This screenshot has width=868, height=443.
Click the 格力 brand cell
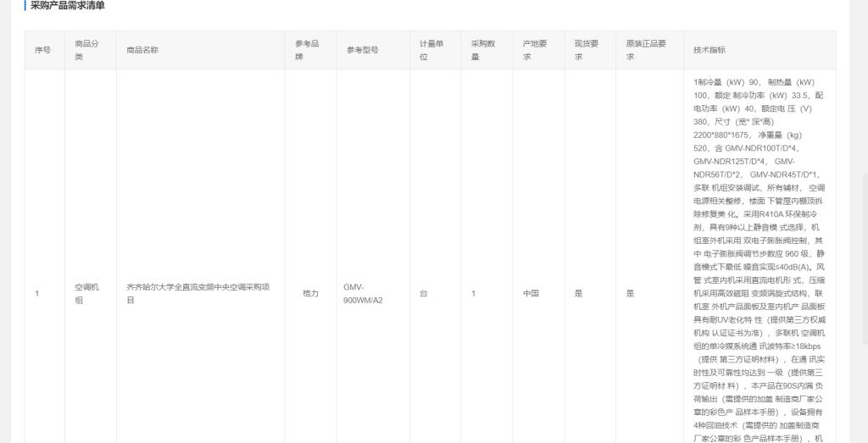[x=310, y=293]
